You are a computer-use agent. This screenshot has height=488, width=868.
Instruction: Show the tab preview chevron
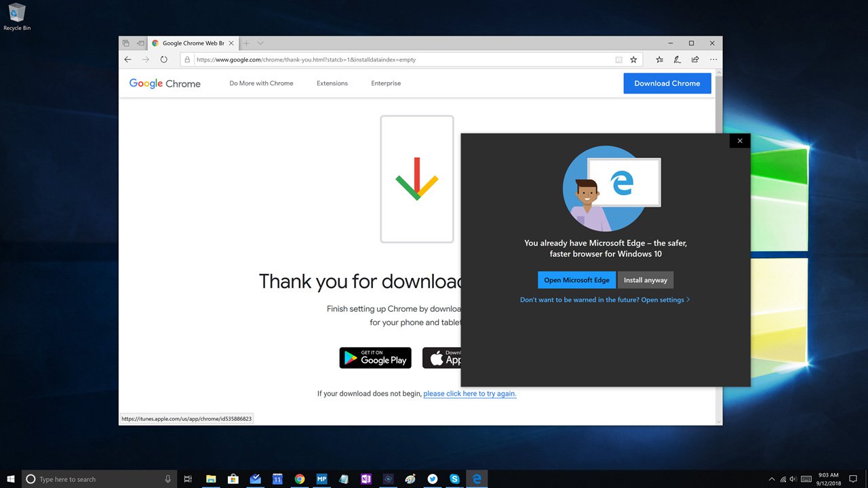click(261, 43)
